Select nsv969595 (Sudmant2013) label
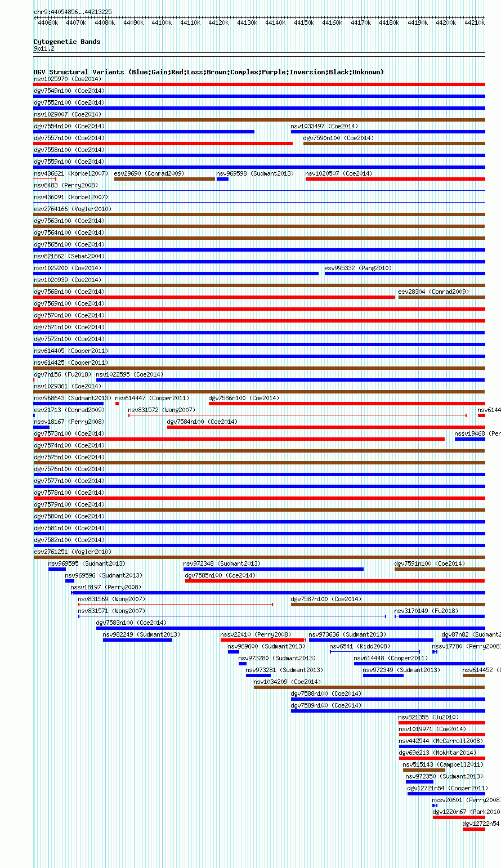This screenshot has height=868, width=501. click(87, 564)
